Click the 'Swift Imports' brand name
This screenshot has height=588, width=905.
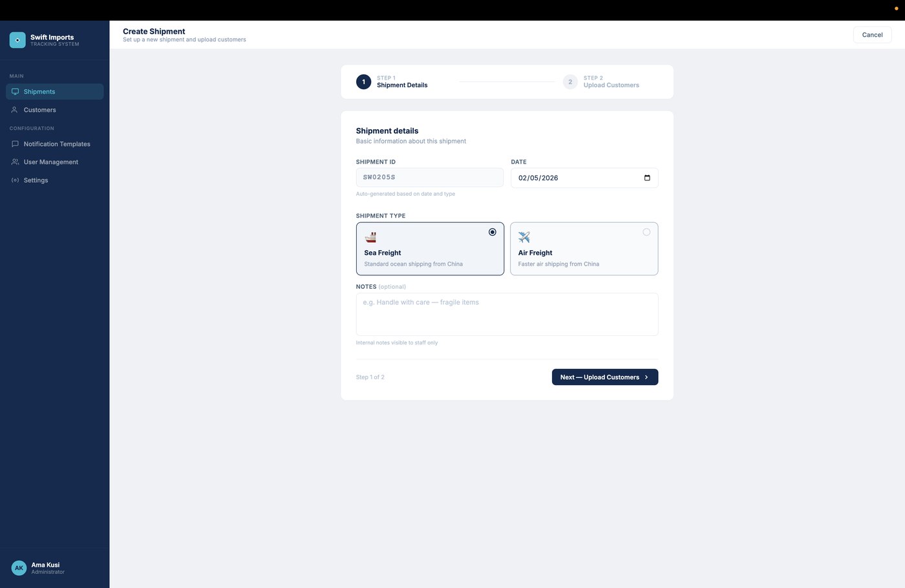[x=52, y=37]
